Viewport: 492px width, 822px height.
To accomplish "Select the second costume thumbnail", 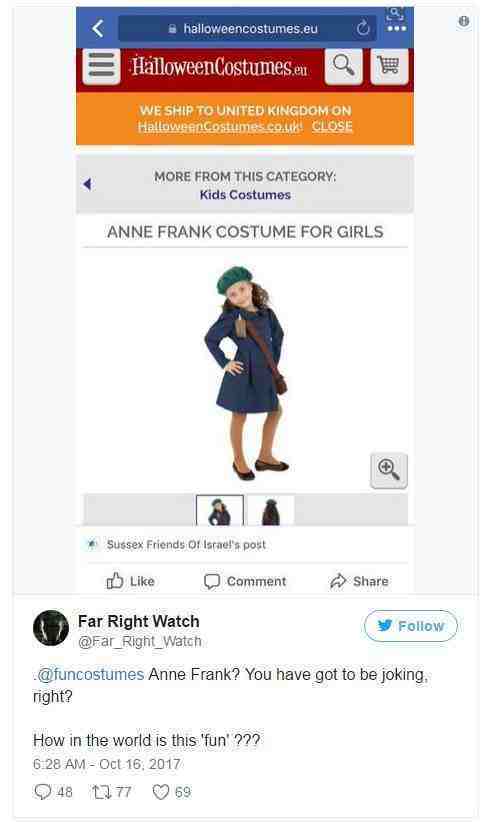I will [x=270, y=510].
